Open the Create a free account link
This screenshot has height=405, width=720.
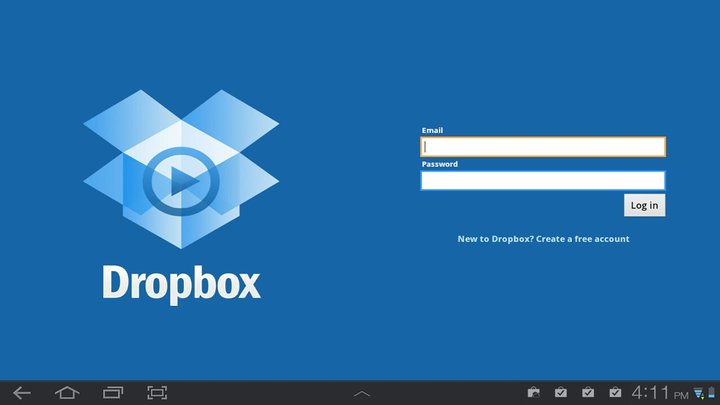click(x=543, y=239)
